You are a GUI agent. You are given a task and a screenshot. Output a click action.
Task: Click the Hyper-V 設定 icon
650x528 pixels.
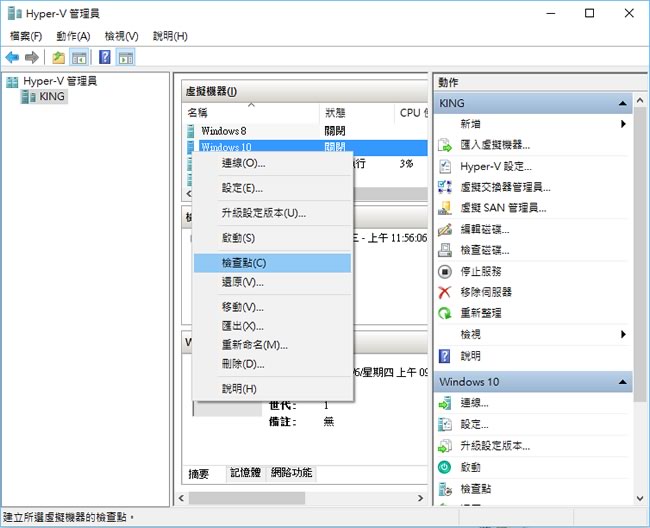click(445, 166)
